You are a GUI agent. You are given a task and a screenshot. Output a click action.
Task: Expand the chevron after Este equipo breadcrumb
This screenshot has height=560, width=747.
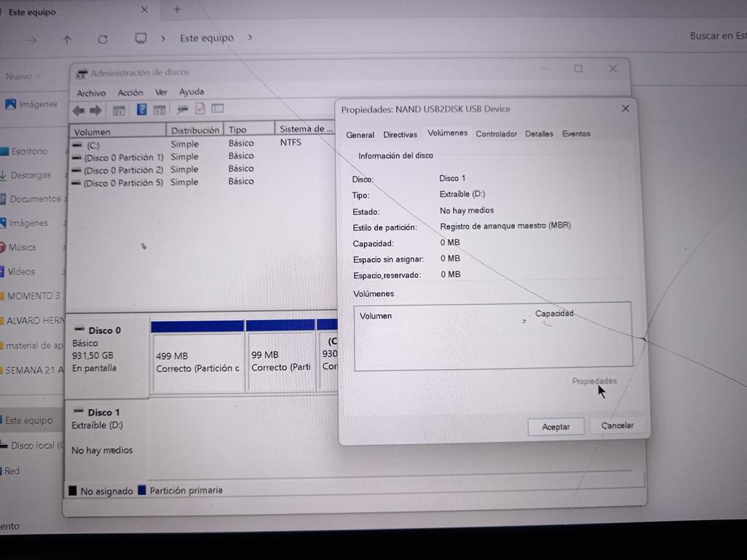(x=249, y=37)
